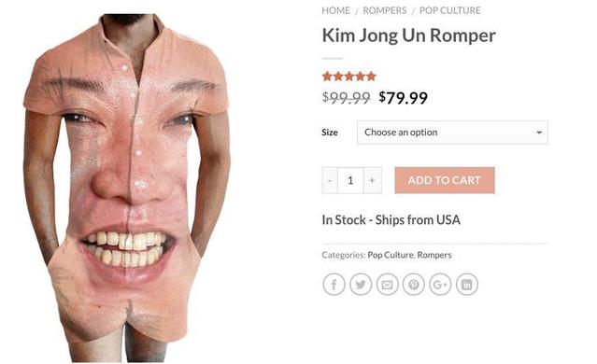The image size is (597, 364).
Task: Pin product with Pinterest icon
Action: coord(414,284)
